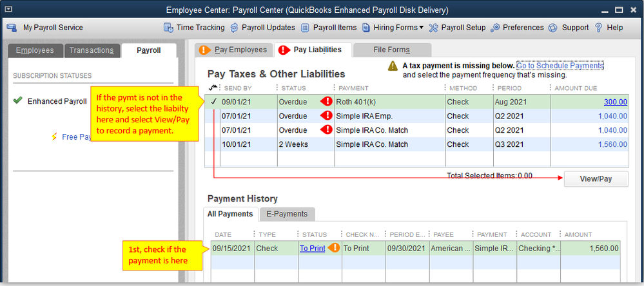Switch to the Transactions tab
The height and width of the screenshot is (286, 644).
click(x=92, y=50)
